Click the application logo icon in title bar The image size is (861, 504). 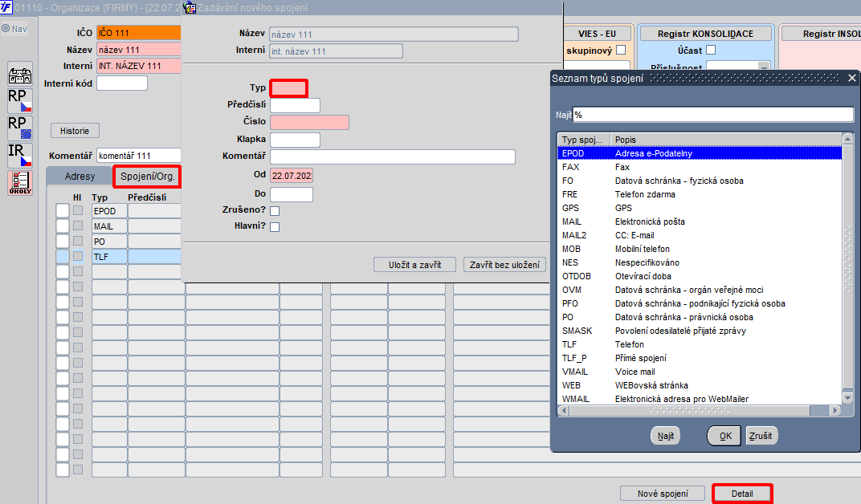6,7
